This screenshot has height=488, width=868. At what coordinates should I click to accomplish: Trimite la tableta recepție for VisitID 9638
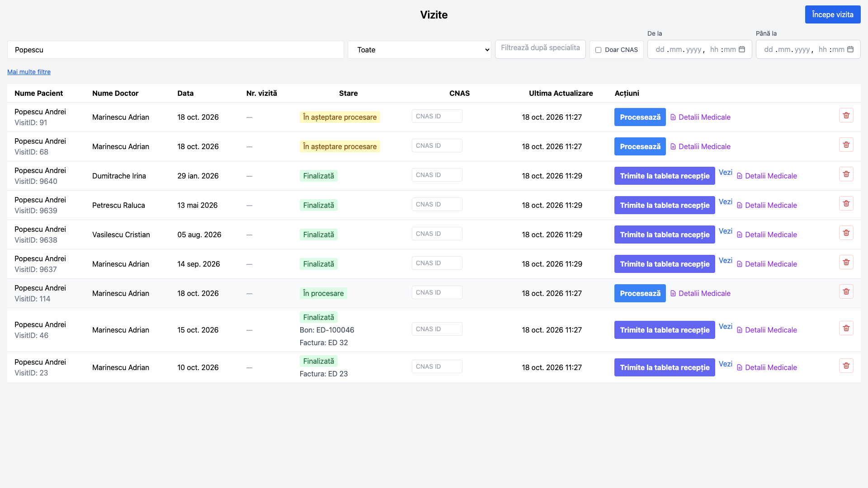coord(665,235)
